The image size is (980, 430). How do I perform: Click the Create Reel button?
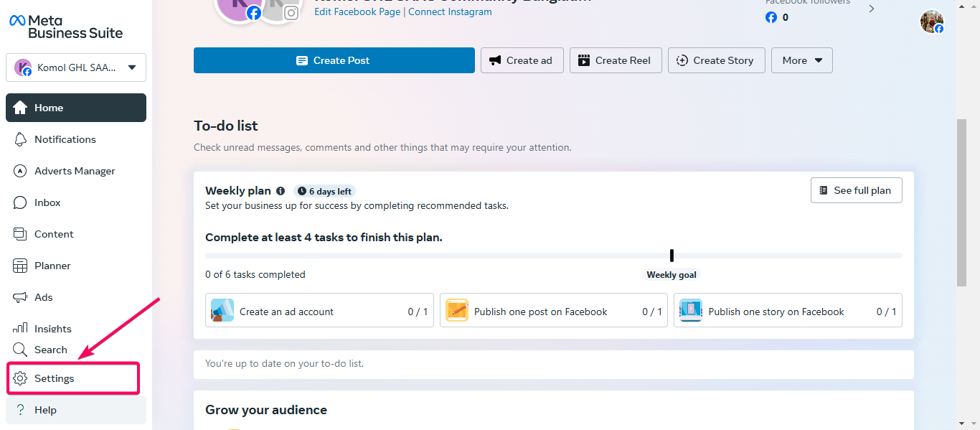pyautogui.click(x=616, y=60)
